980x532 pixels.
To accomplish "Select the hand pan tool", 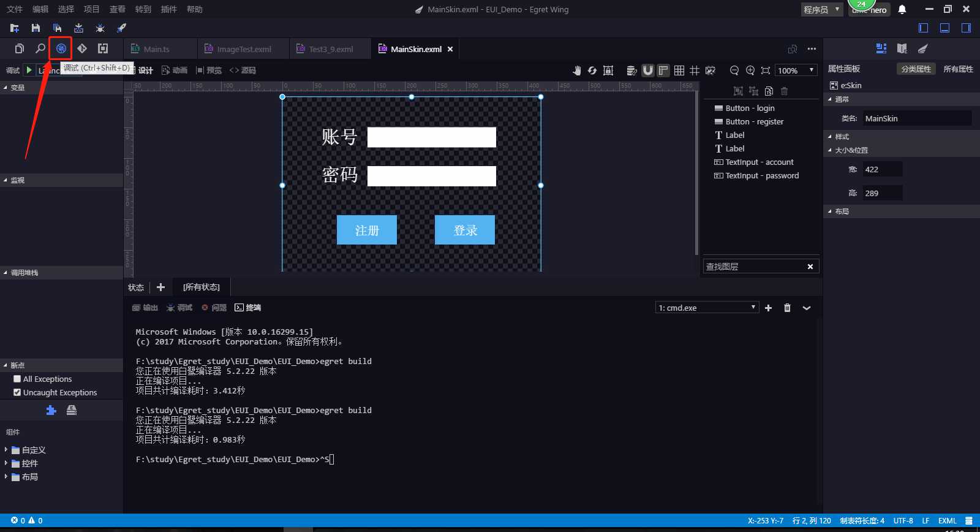I will pos(576,70).
